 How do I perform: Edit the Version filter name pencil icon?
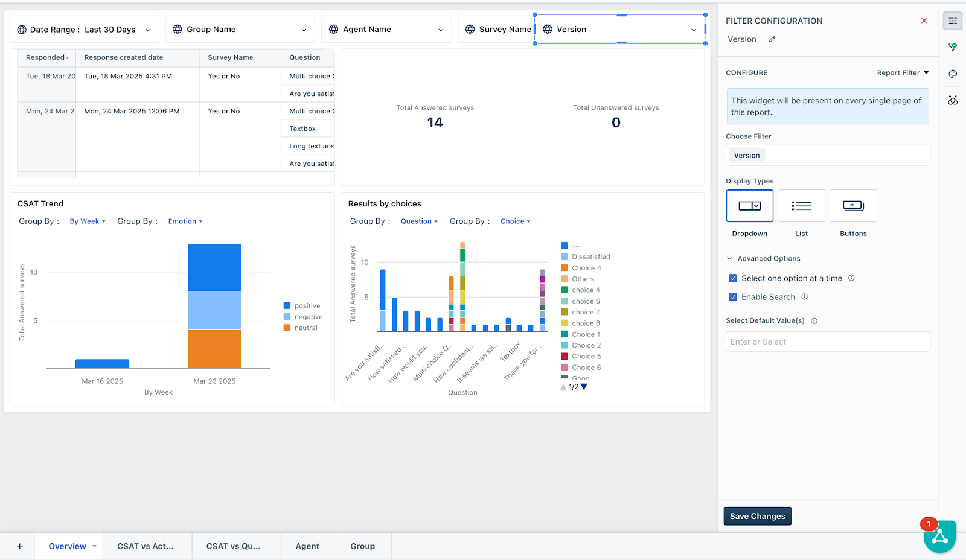tap(772, 39)
